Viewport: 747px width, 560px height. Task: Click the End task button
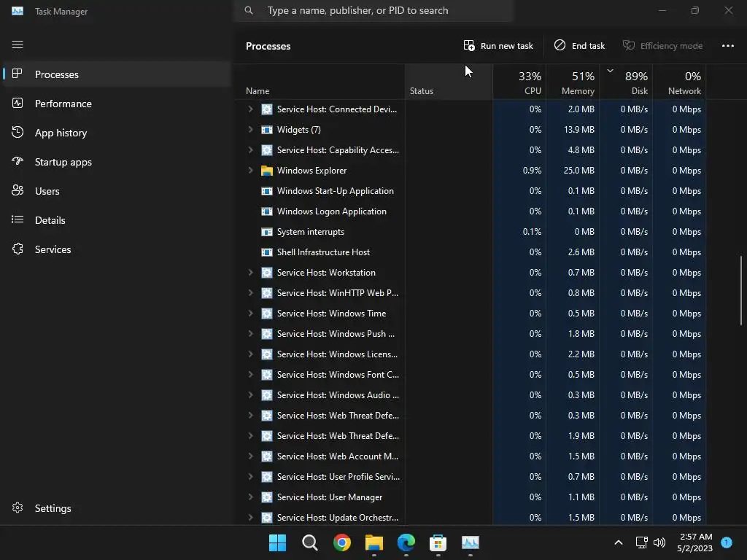tap(579, 46)
